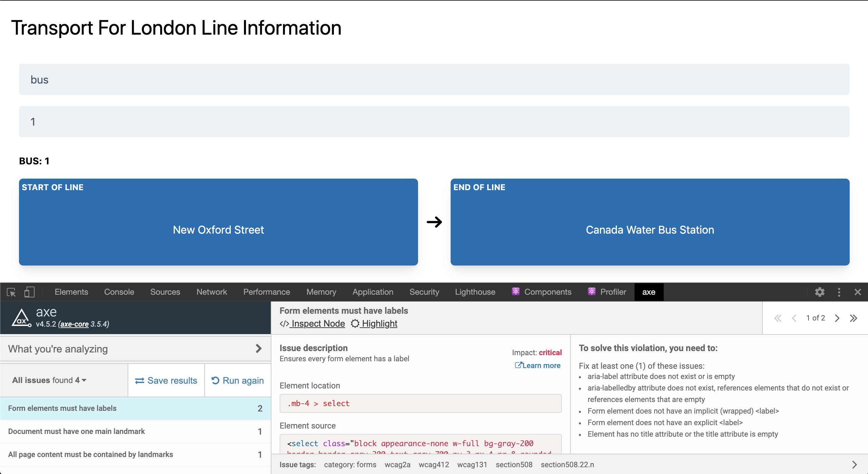Click the Canada Water Bus Station card
Image resolution: width=868 pixels, height=474 pixels.
click(x=650, y=222)
